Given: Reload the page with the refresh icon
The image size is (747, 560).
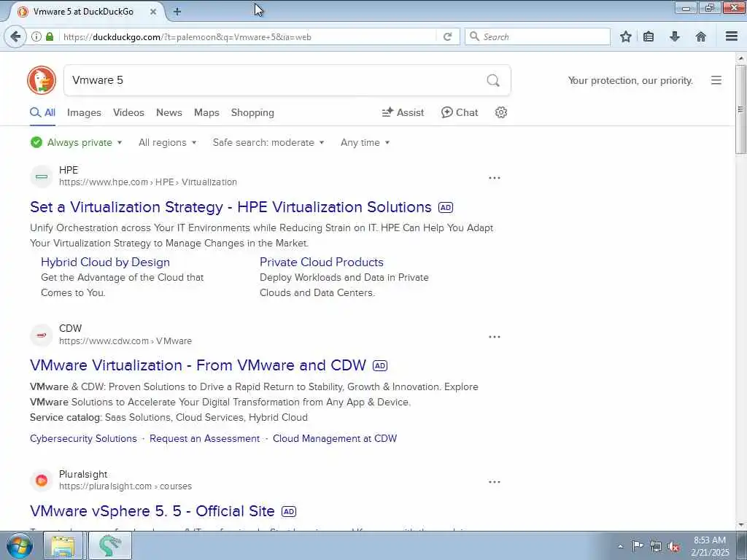Looking at the screenshot, I should [x=447, y=36].
